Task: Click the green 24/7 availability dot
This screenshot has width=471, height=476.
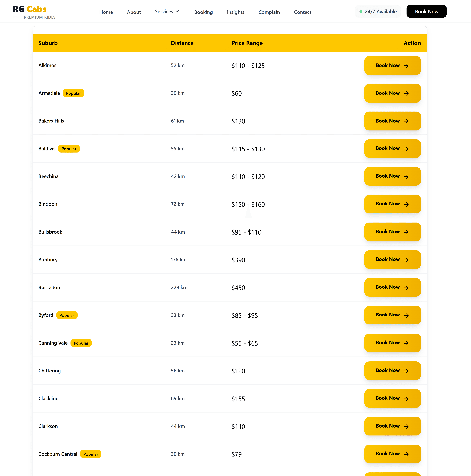Action: (x=361, y=11)
